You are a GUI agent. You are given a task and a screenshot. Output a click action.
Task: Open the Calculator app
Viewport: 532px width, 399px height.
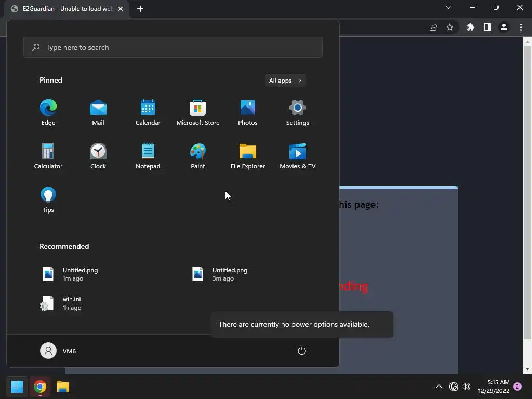click(48, 156)
